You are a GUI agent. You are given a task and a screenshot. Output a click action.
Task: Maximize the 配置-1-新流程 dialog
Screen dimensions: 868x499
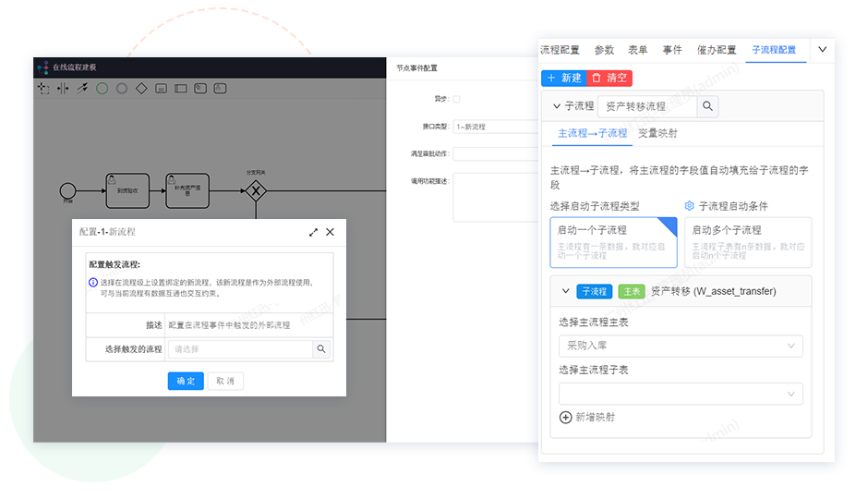point(313,232)
